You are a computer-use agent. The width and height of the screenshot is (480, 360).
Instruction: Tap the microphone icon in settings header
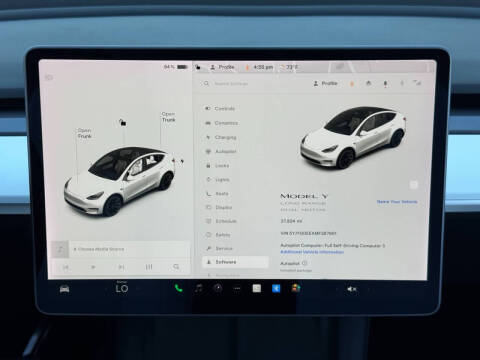click(385, 84)
